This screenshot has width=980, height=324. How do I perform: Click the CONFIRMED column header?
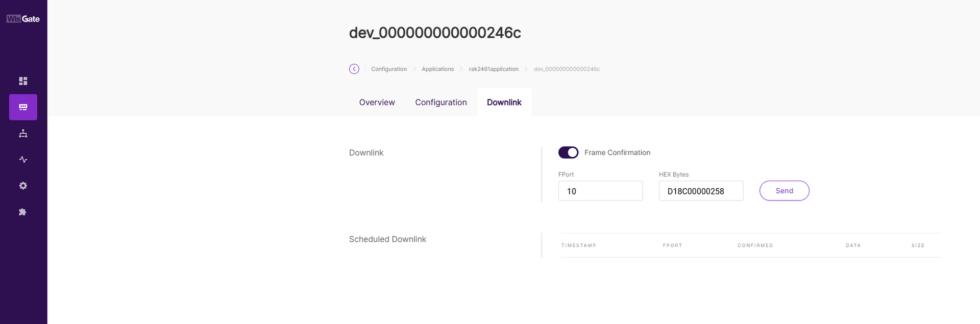click(x=755, y=245)
